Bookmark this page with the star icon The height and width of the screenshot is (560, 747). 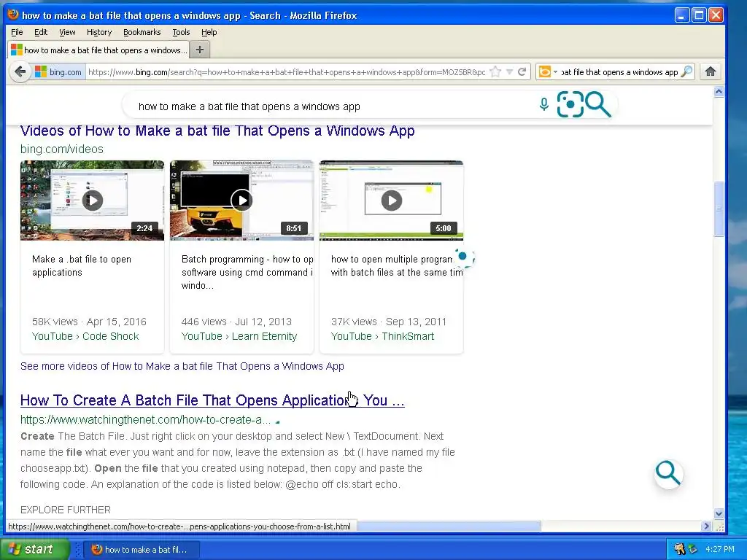pyautogui.click(x=495, y=72)
